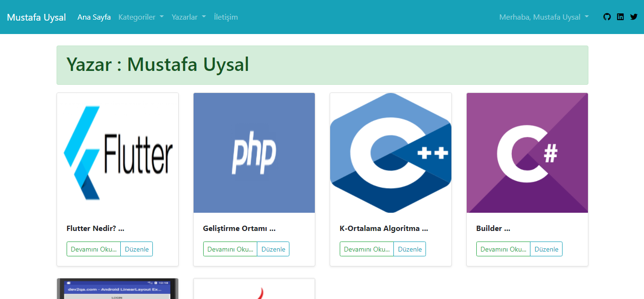Select Ana Sayfa in the navbar
The image size is (644, 299).
[x=94, y=17]
